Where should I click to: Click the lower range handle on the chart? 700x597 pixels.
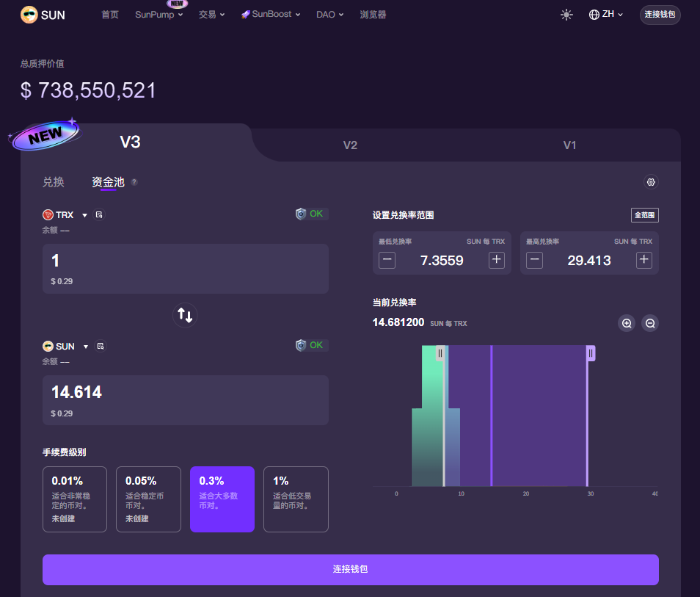click(x=440, y=353)
